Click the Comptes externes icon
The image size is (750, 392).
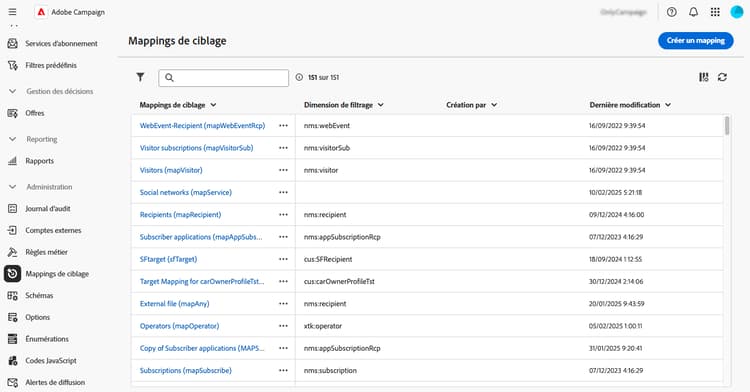click(x=12, y=230)
